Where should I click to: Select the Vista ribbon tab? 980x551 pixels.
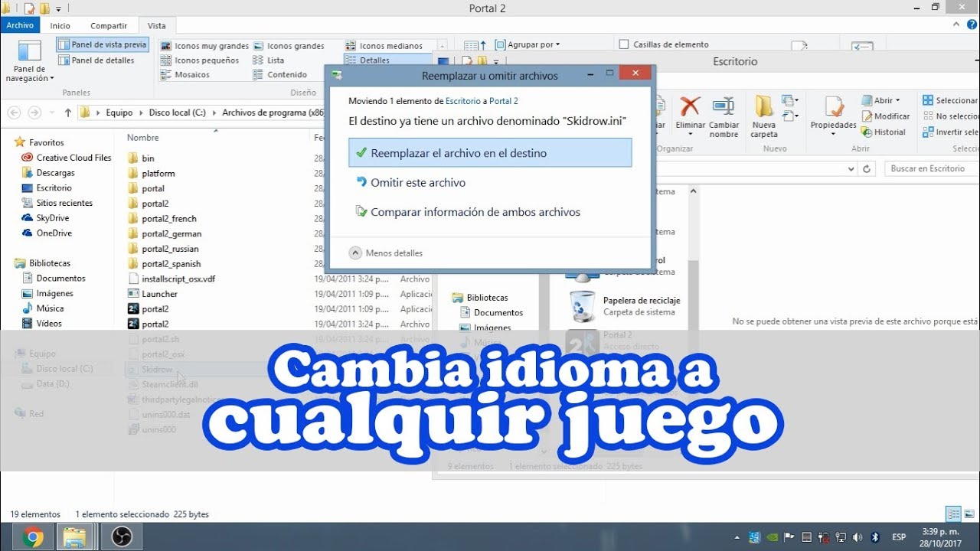pyautogui.click(x=156, y=25)
